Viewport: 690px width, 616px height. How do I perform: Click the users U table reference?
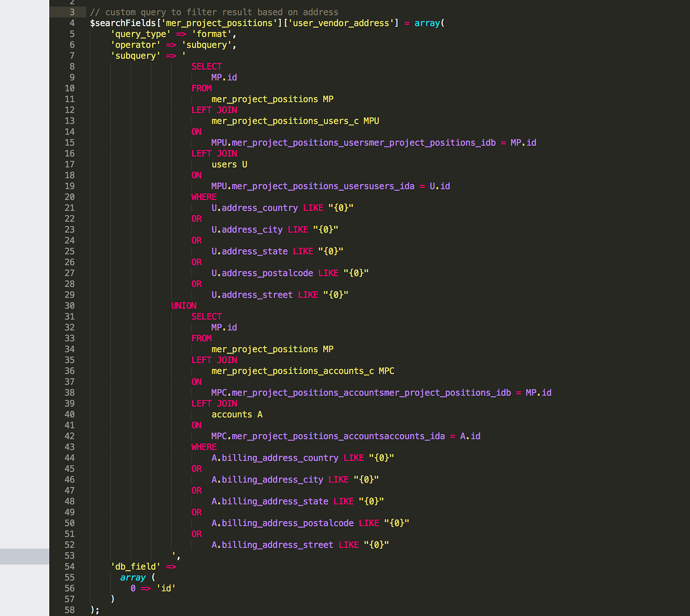(x=229, y=164)
